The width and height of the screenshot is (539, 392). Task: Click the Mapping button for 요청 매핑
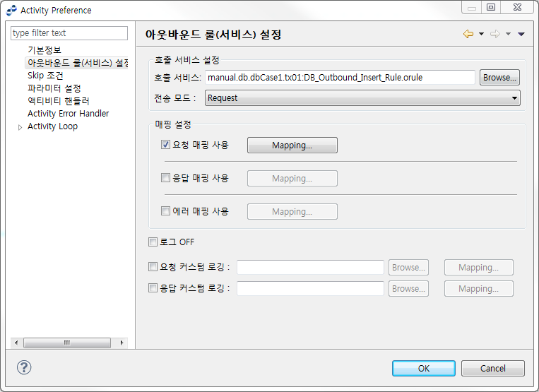pos(292,145)
